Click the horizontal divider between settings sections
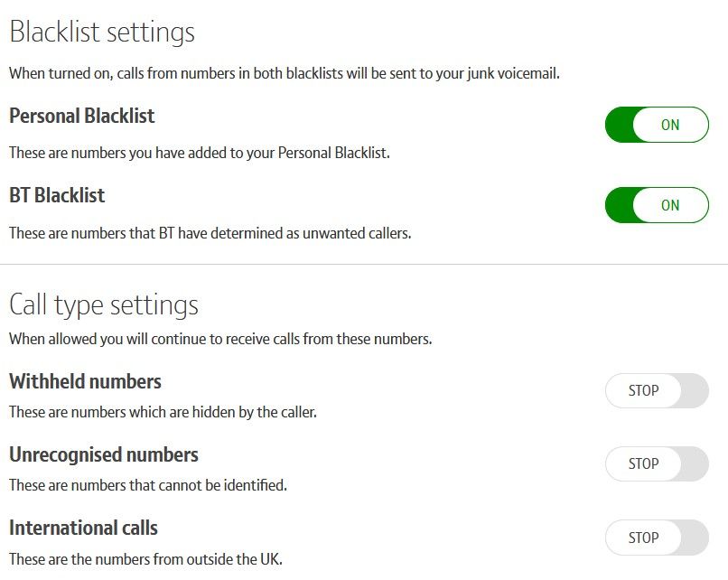 pos(364,264)
